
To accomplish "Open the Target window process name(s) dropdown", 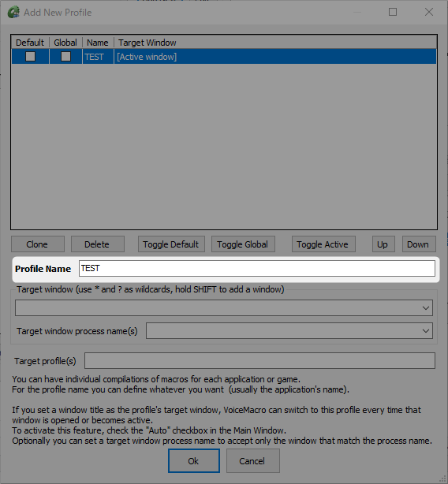I will click(426, 331).
